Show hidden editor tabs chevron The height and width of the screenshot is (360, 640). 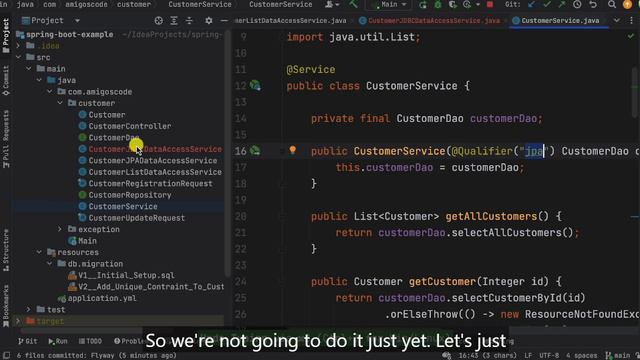[617, 20]
